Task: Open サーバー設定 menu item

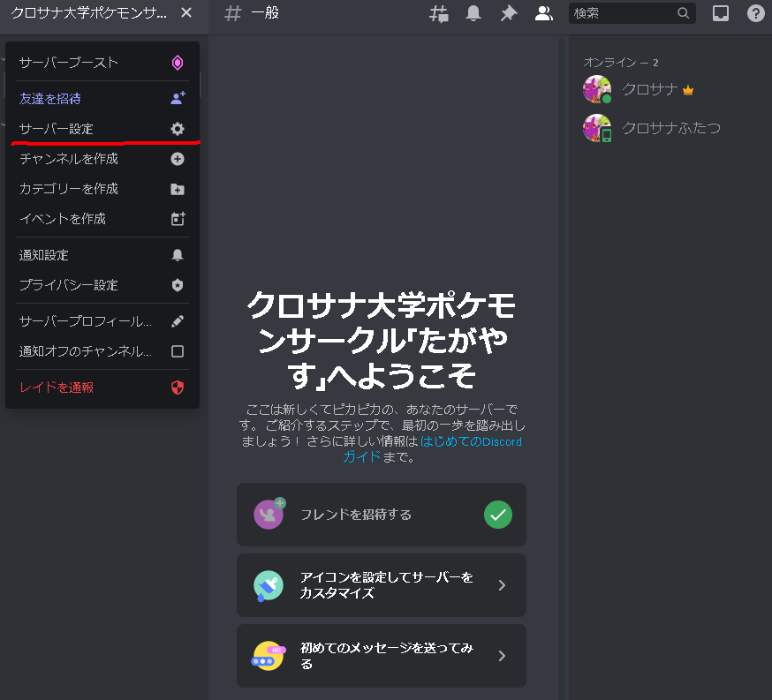Action: pos(102,129)
